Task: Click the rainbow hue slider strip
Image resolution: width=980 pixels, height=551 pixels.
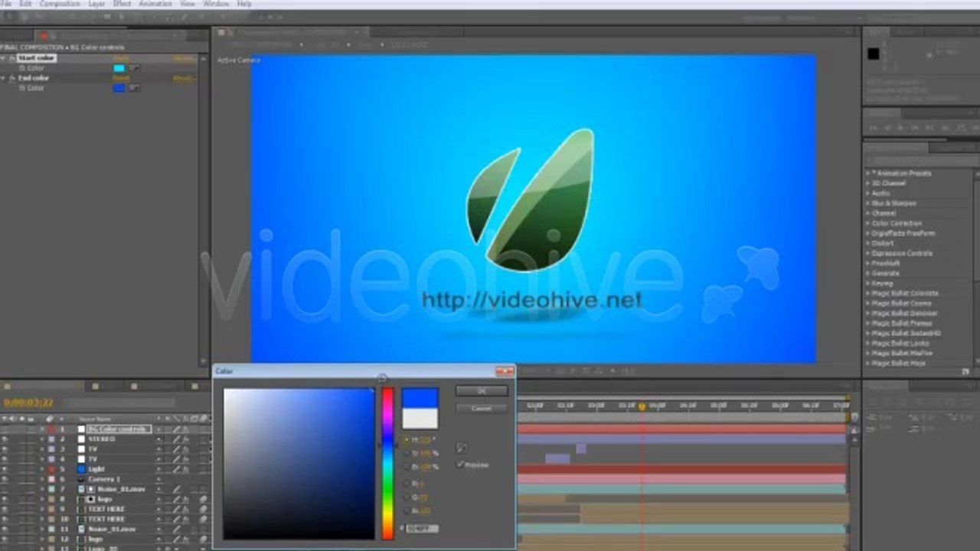Action: click(388, 463)
